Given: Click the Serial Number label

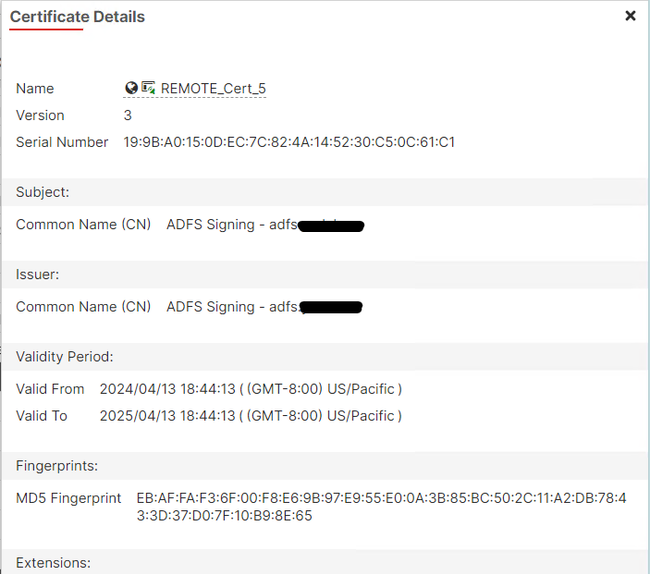Looking at the screenshot, I should coord(62,142).
